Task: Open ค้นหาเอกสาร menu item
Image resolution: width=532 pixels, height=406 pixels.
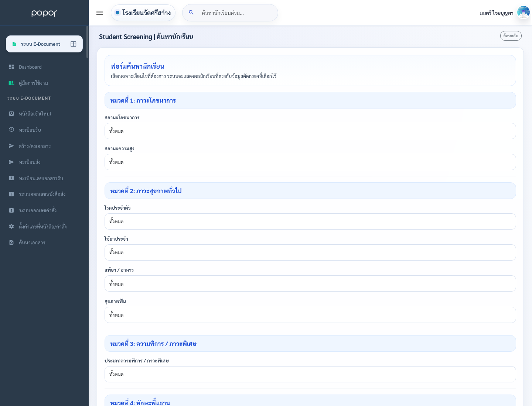Action: (x=44, y=242)
